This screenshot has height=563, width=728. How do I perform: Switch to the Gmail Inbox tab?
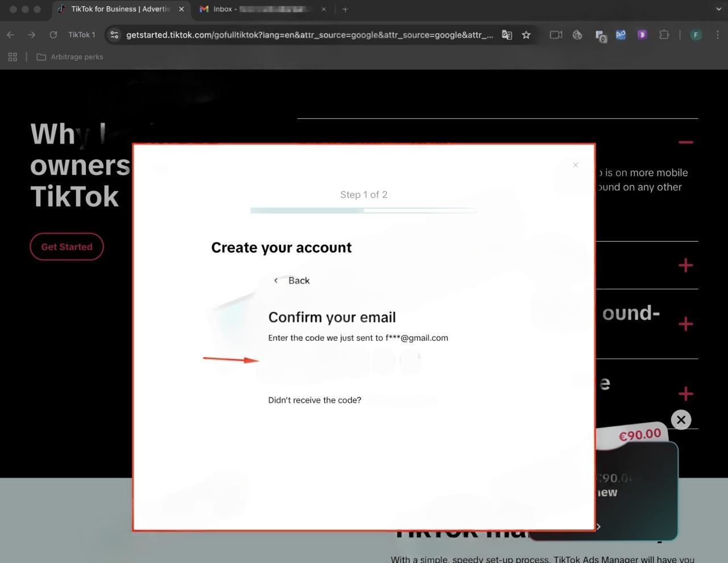click(x=263, y=9)
